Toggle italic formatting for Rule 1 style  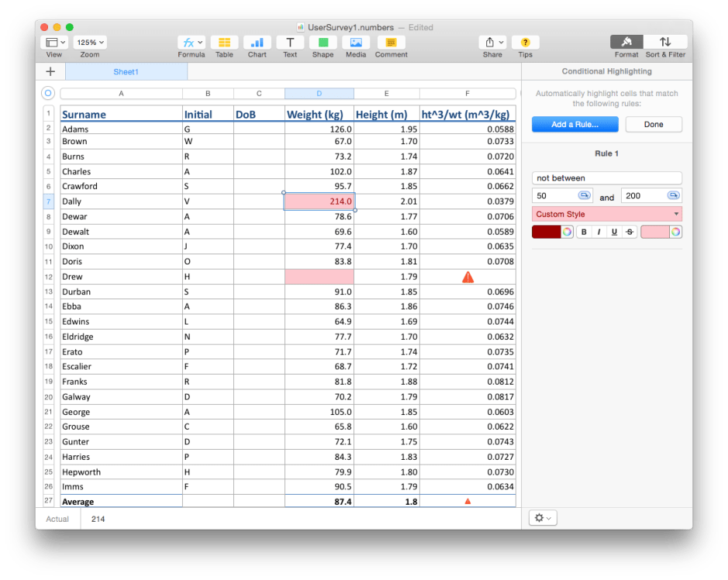[x=598, y=231]
